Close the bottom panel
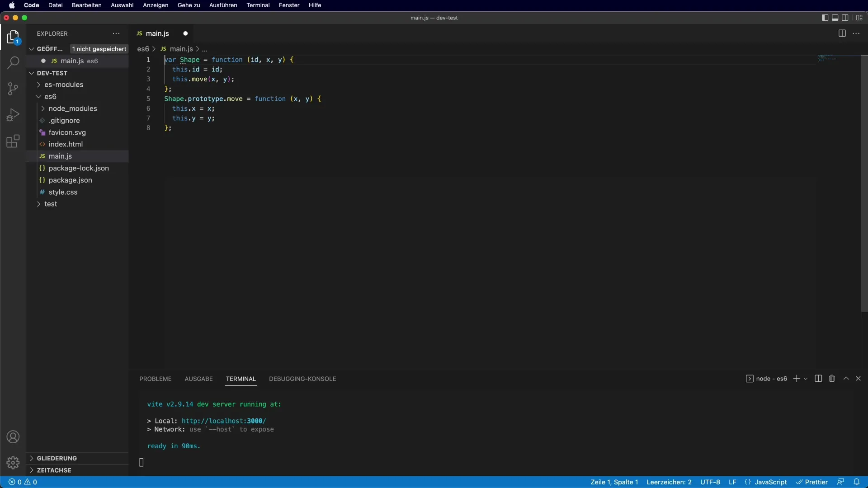868x488 pixels. tap(859, 379)
